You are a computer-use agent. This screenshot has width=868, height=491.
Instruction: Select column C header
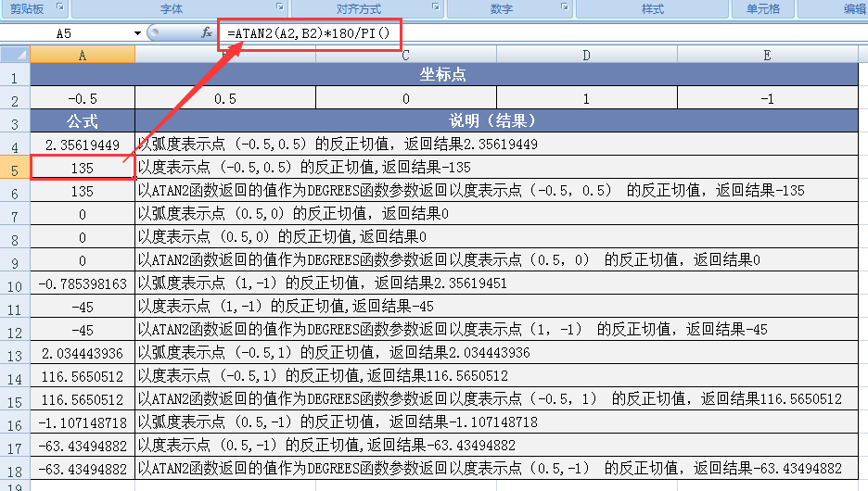(x=406, y=55)
